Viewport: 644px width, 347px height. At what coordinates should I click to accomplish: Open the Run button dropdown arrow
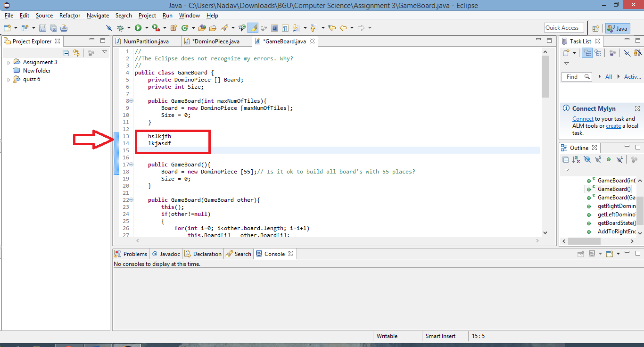pyautogui.click(x=147, y=28)
